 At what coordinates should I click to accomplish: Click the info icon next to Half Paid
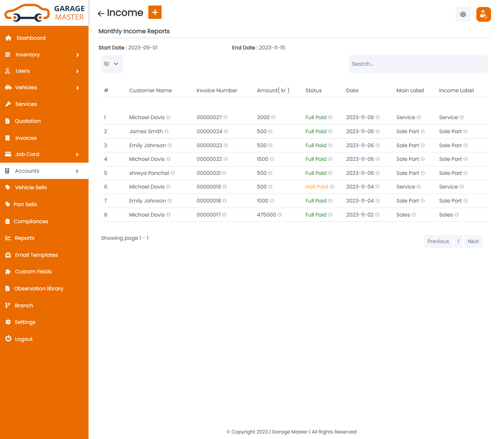[x=332, y=187]
